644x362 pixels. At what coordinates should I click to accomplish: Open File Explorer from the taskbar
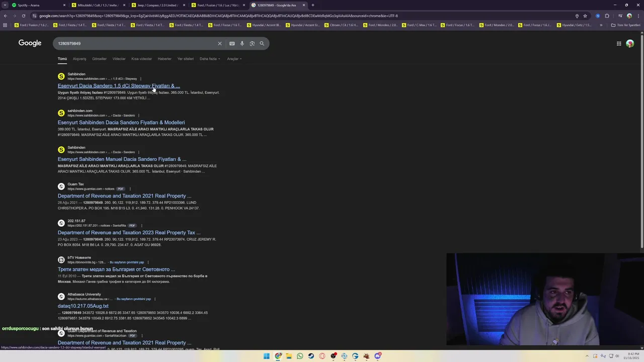tap(289, 356)
